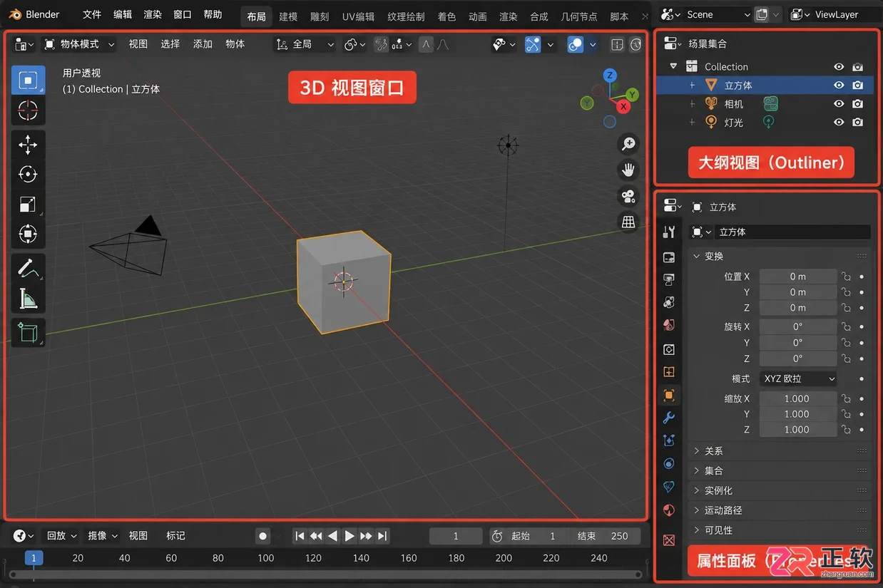This screenshot has height=588, width=883.
Task: Select the Move tool
Action: [x=28, y=145]
